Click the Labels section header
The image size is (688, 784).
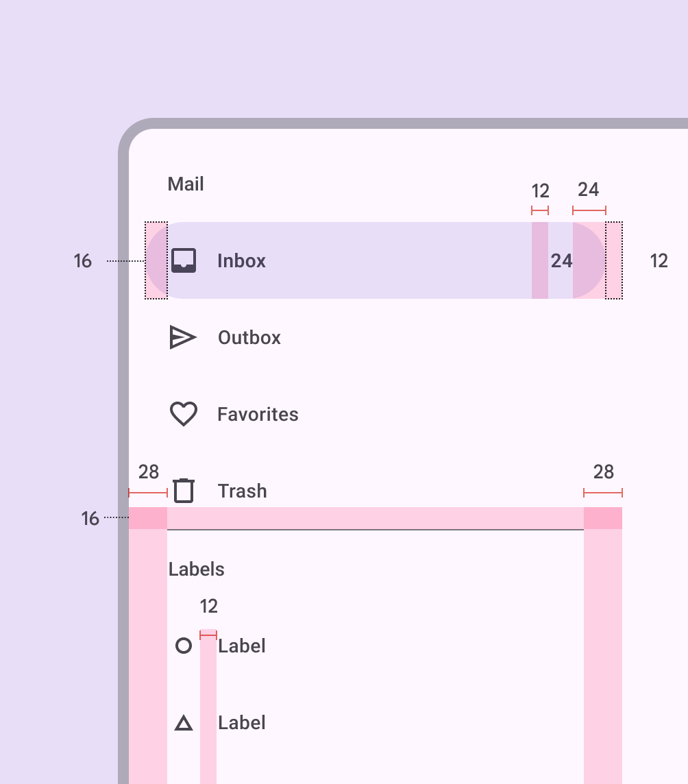197,569
